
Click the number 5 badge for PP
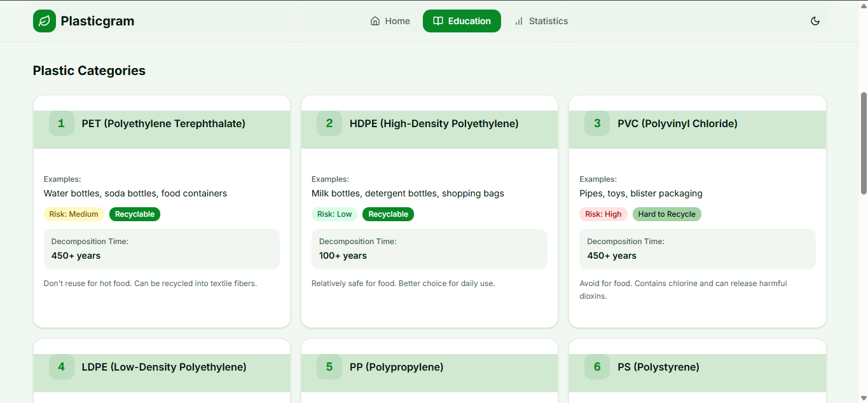[329, 367]
